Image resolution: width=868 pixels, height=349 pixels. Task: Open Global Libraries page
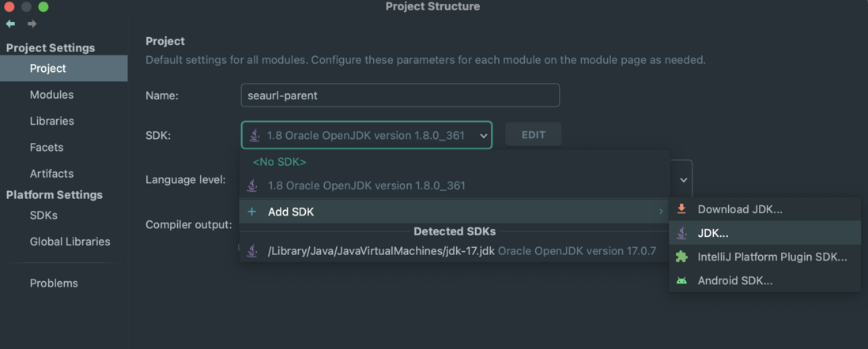click(70, 242)
